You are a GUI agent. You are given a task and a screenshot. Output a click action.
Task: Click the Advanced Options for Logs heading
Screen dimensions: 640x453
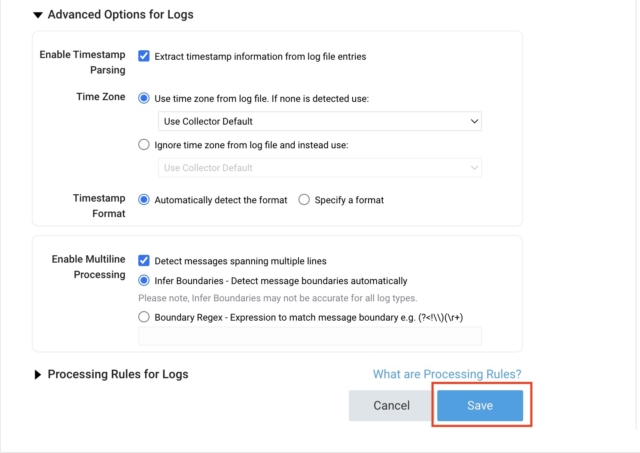[x=120, y=15]
